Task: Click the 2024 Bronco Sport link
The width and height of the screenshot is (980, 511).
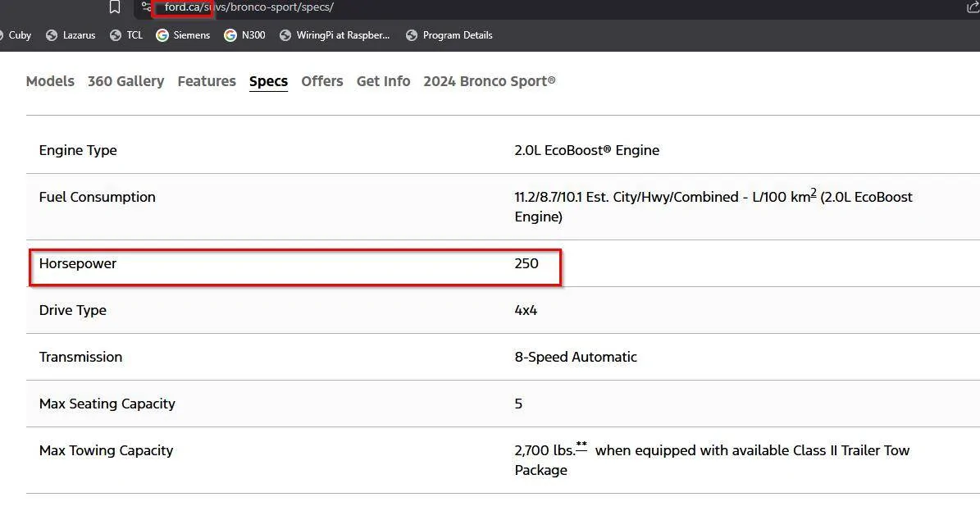Action: pyautogui.click(x=489, y=81)
